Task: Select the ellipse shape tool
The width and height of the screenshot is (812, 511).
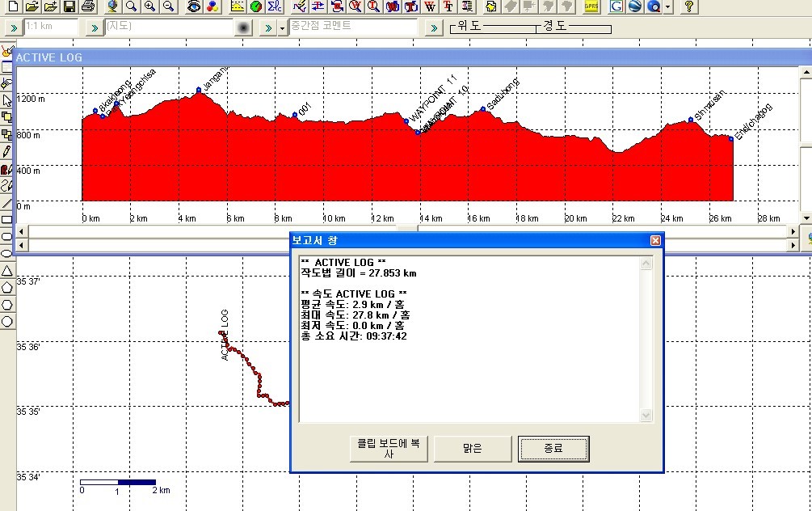Action: 6,253
